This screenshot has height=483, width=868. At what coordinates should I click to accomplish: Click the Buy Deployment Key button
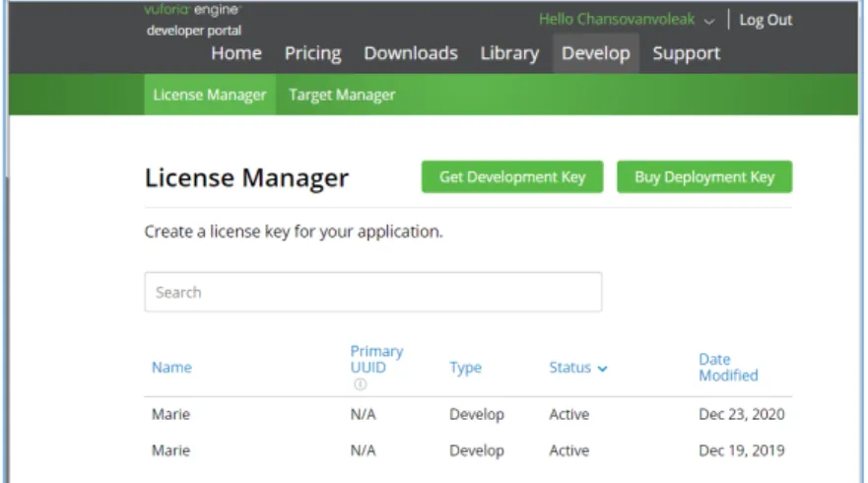[704, 176]
